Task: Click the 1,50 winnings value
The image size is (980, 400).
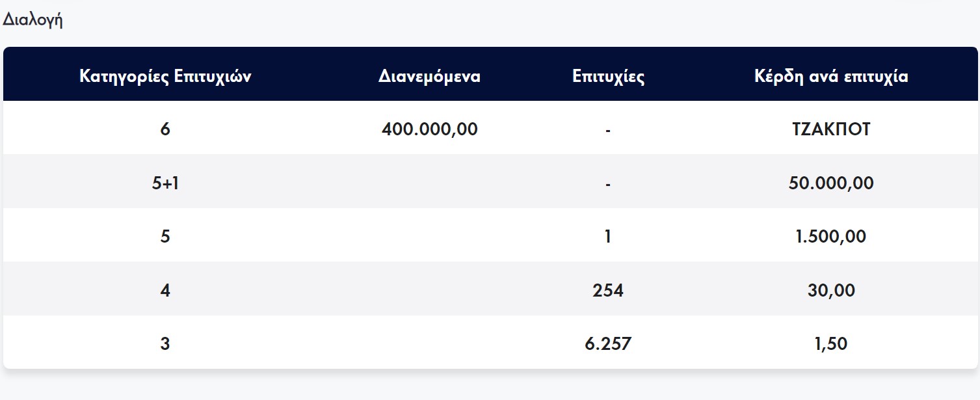Action: point(831,343)
